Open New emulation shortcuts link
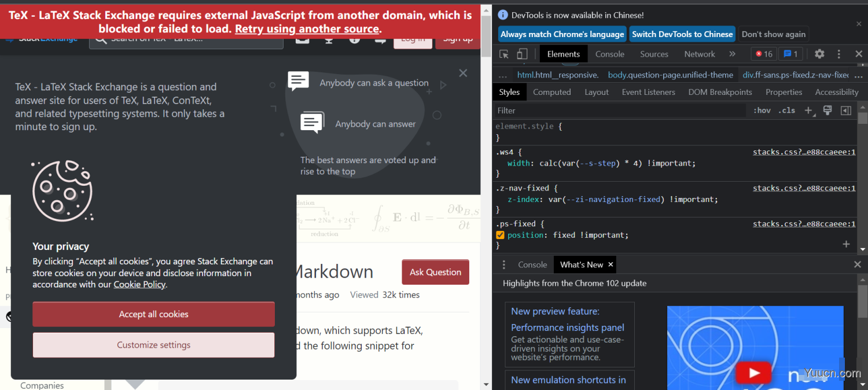 coord(568,380)
